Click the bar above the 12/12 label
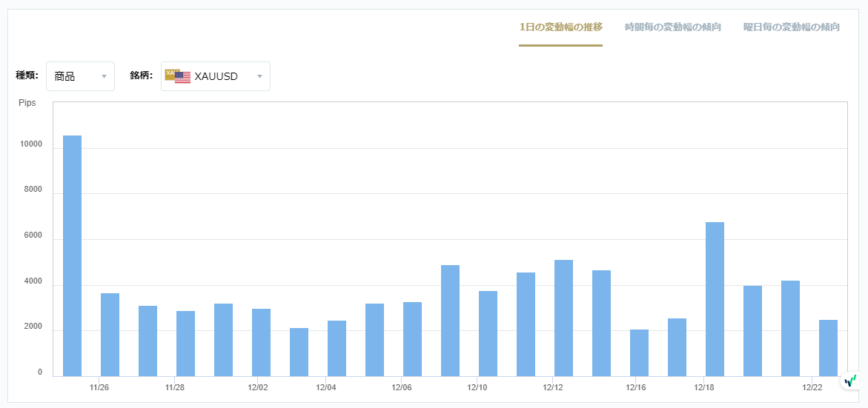868x408 pixels. click(x=563, y=318)
